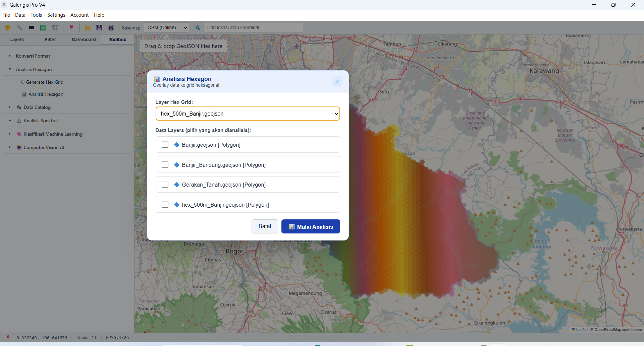Check the Gerakan_Tanah.geojson [Polygon] checkbox
644x346 pixels.
tap(165, 184)
